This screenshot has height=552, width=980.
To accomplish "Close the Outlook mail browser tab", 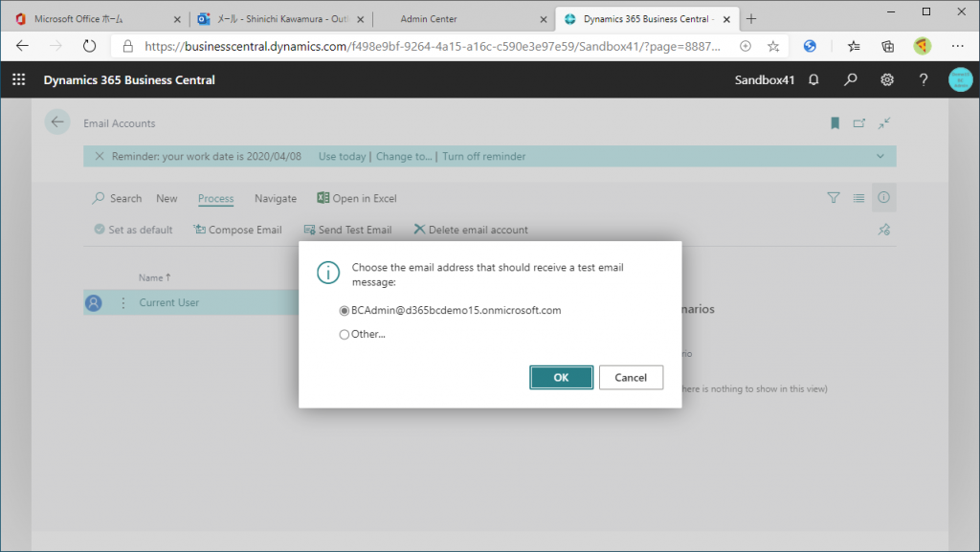I will (360, 19).
